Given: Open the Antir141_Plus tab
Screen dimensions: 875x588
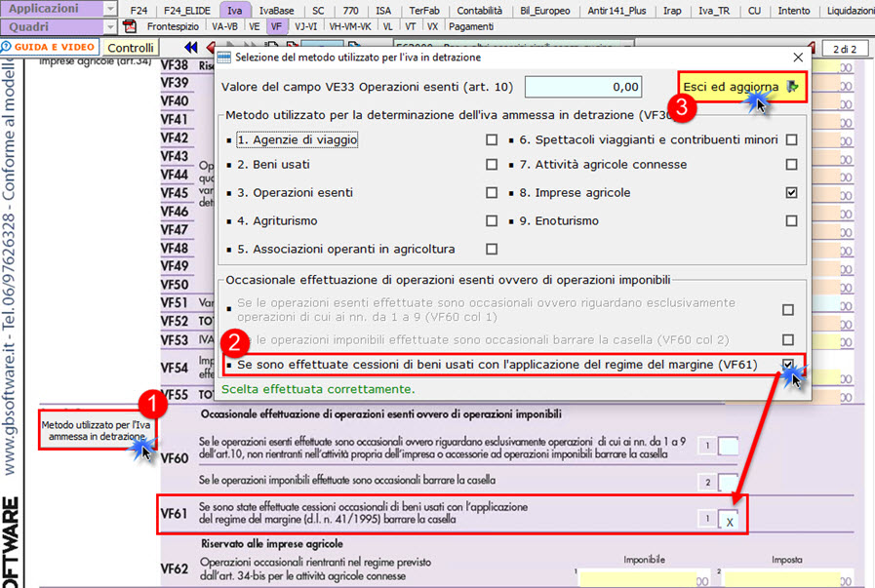Looking at the screenshot, I should click(616, 11).
